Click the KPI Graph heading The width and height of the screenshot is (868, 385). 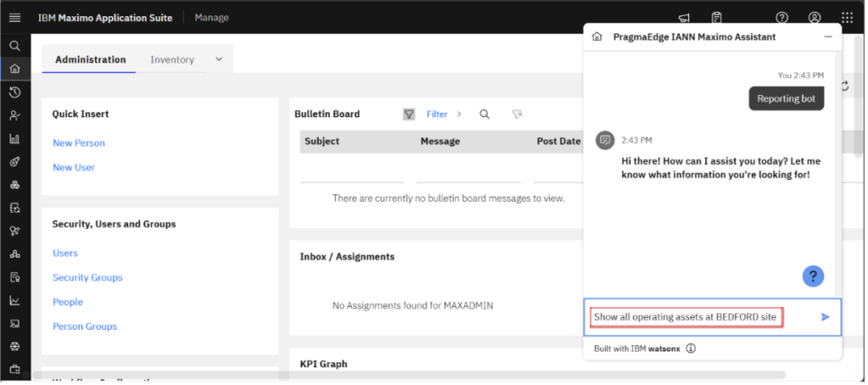(323, 364)
